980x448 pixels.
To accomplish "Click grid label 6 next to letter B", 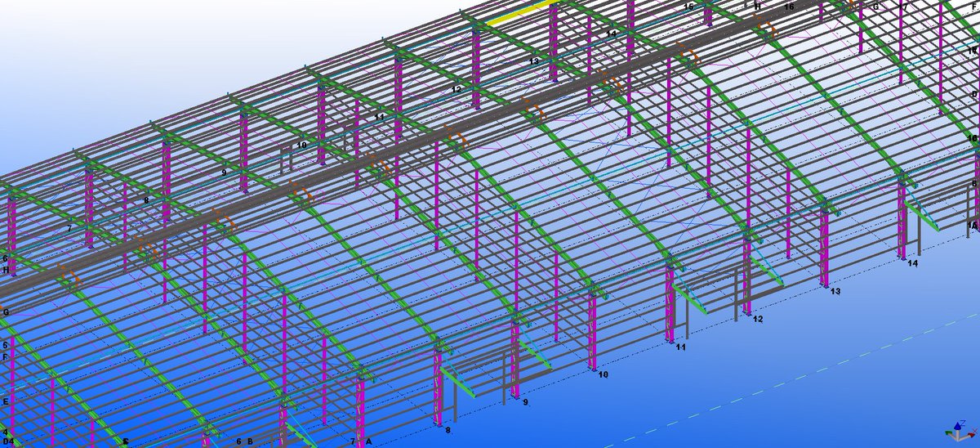I will point(238,441).
